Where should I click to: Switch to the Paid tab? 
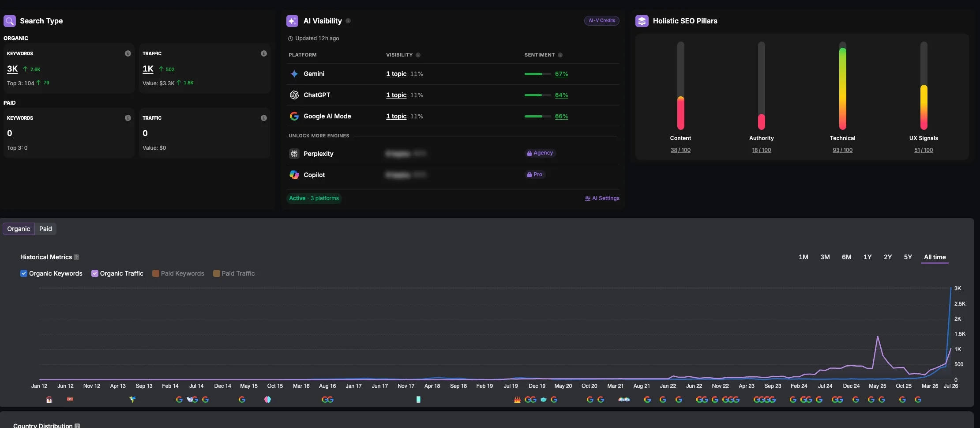[x=45, y=229]
